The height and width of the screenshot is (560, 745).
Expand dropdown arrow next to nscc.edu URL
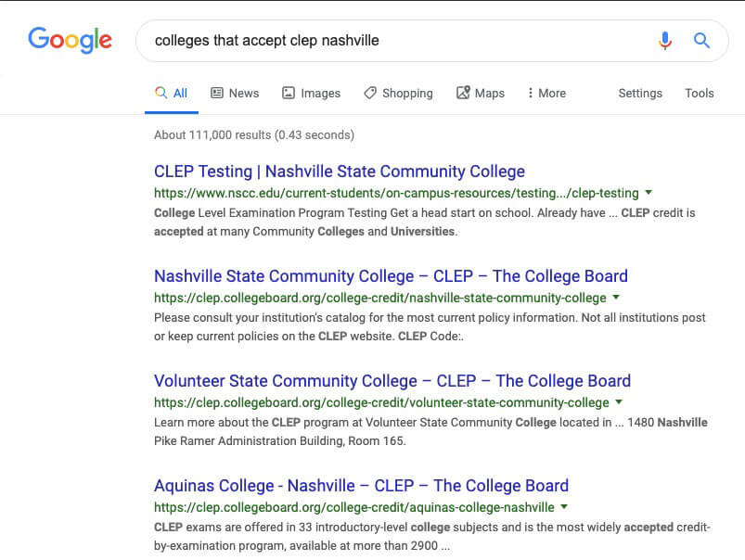click(x=649, y=193)
